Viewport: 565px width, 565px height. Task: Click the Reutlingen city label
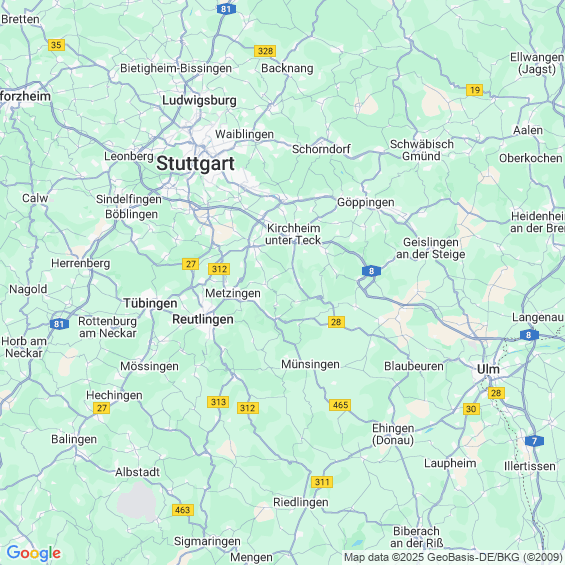click(203, 319)
